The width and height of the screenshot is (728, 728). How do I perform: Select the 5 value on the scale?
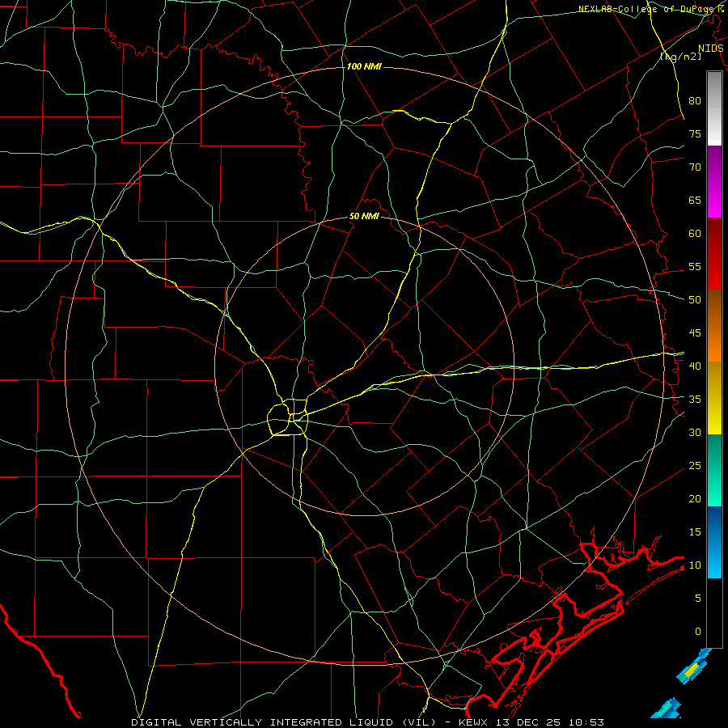click(698, 599)
